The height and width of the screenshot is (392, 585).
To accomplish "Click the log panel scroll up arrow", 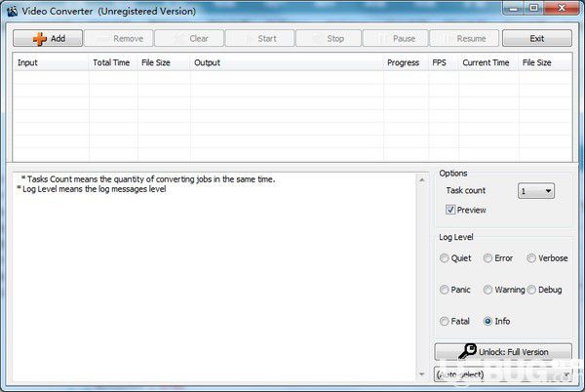I will click(422, 180).
